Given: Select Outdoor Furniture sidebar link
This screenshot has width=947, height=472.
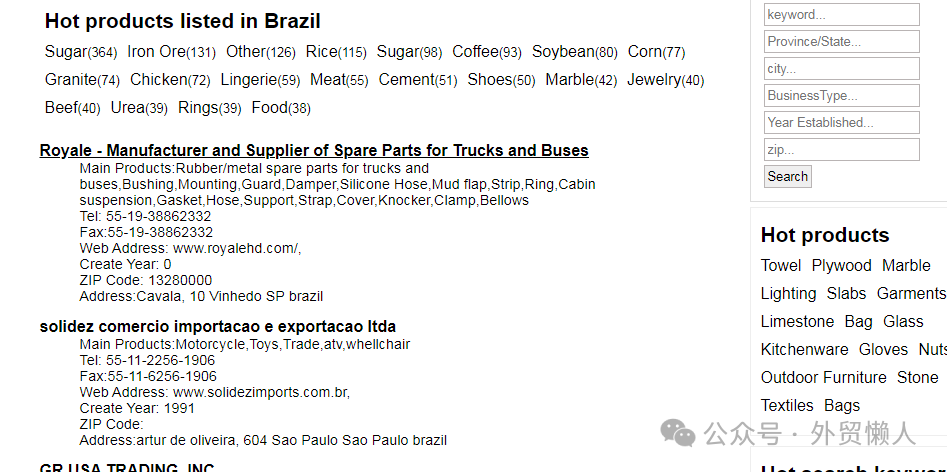Looking at the screenshot, I should coord(823,378).
